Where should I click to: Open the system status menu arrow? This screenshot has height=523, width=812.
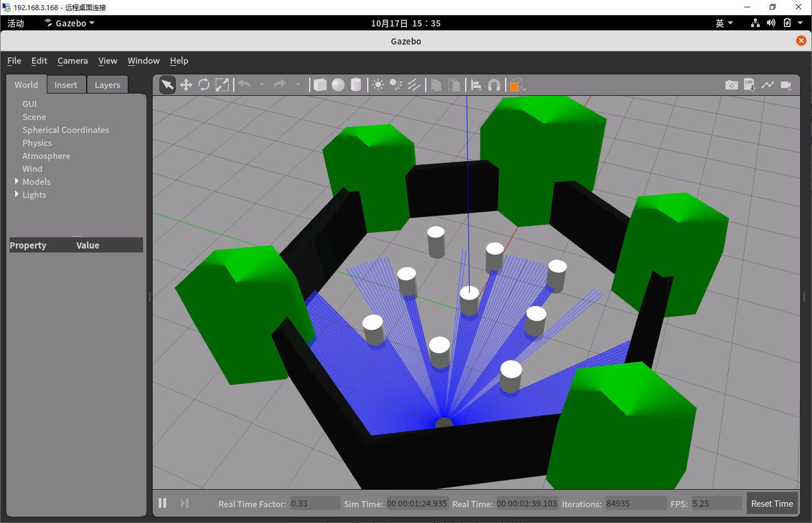[x=800, y=23]
